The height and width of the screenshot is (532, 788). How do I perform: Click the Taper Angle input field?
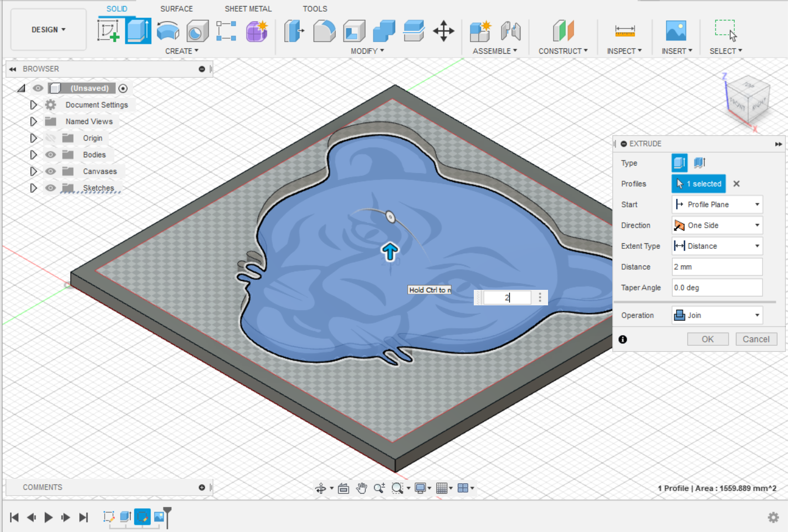717,288
